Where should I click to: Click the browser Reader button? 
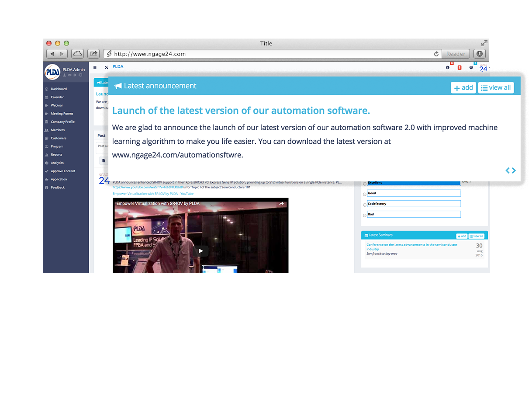pyautogui.click(x=456, y=54)
